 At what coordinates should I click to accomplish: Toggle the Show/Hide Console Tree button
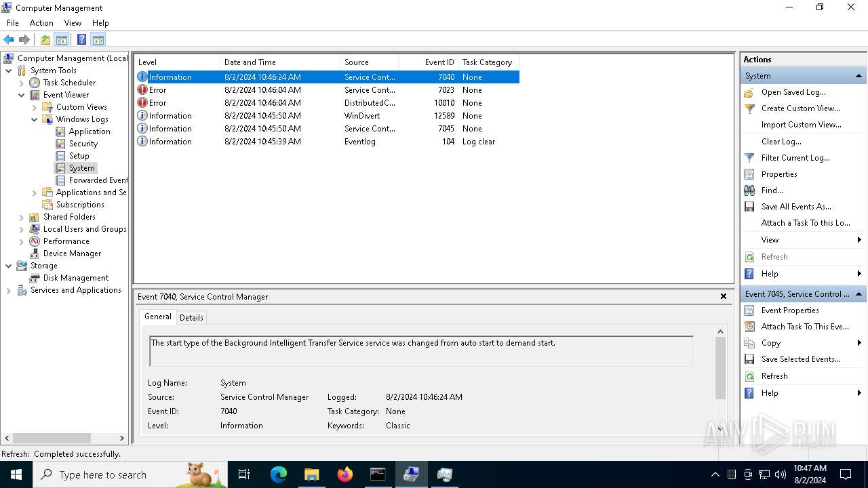click(62, 39)
